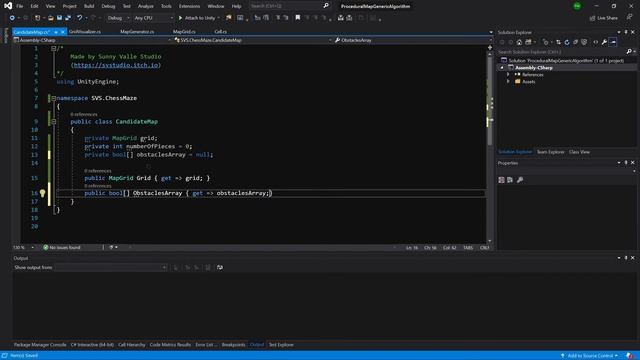
Task: Toggle word wrap icon in Output panel
Action: [x=220, y=267]
